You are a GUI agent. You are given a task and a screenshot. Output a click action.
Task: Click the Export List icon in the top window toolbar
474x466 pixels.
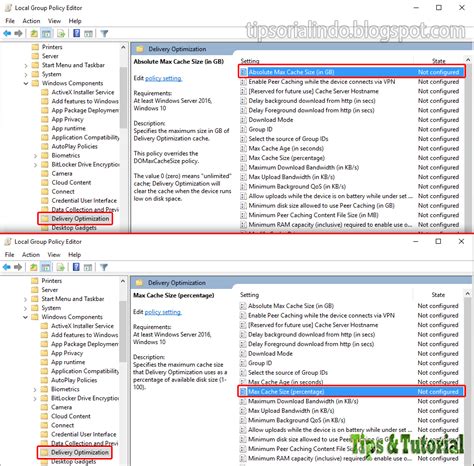tap(61, 33)
